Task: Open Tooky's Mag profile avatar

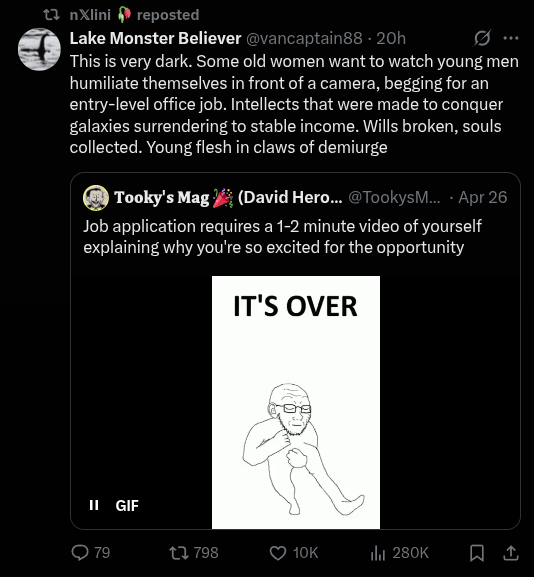Action: (x=96, y=198)
